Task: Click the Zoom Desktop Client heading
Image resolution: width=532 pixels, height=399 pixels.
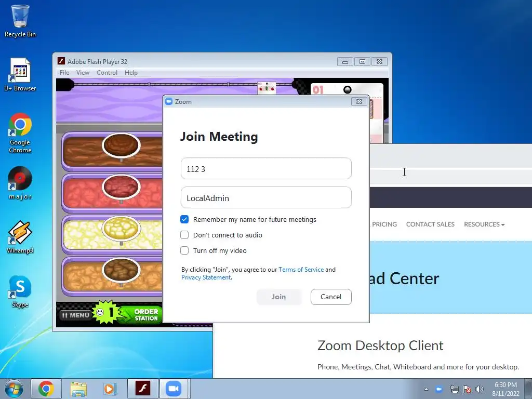Action: [x=380, y=345]
